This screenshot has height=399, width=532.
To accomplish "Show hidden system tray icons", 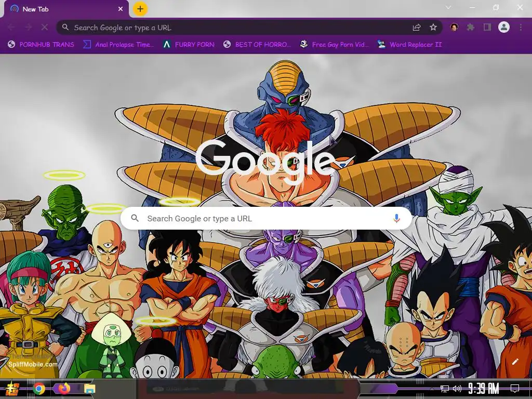I will point(432,389).
